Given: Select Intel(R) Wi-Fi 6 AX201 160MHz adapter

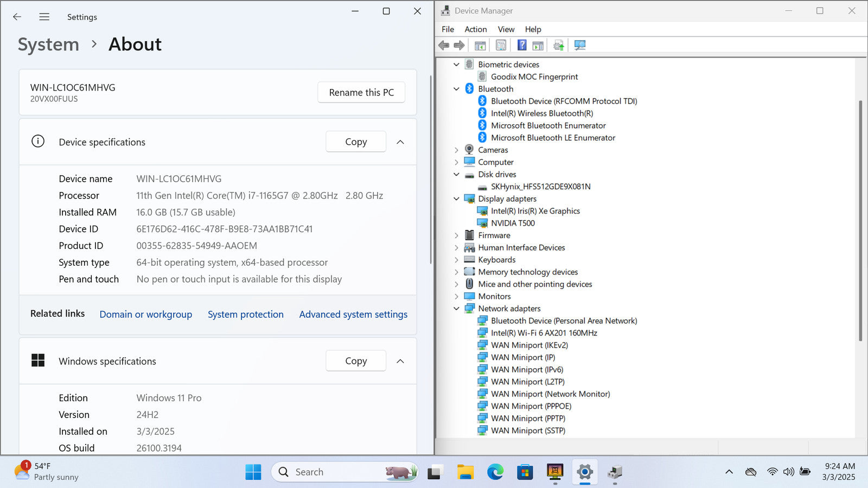Looking at the screenshot, I should [x=544, y=333].
